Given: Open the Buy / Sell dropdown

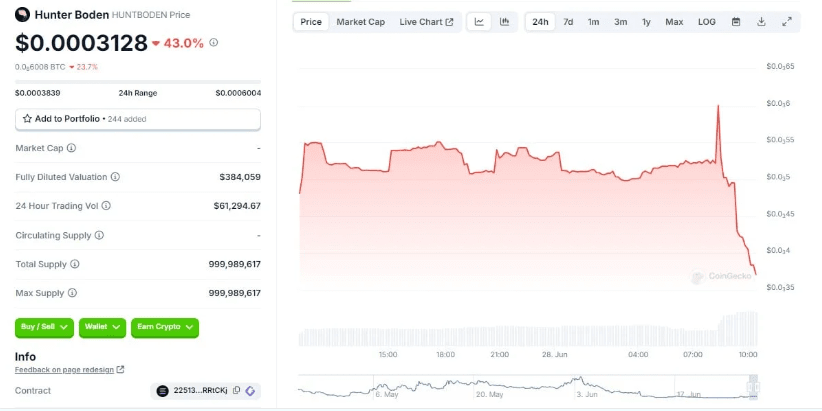Looking at the screenshot, I should [42, 327].
